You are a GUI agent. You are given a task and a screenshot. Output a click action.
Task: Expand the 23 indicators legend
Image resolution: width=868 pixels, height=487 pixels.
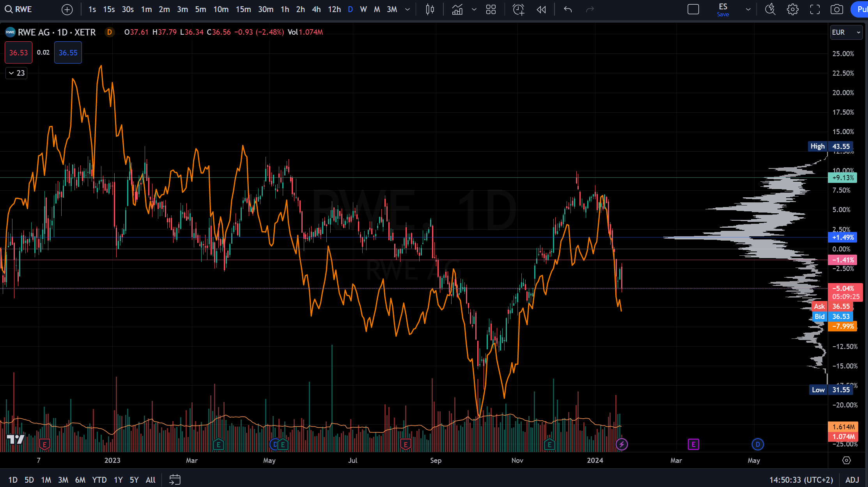[x=16, y=73]
